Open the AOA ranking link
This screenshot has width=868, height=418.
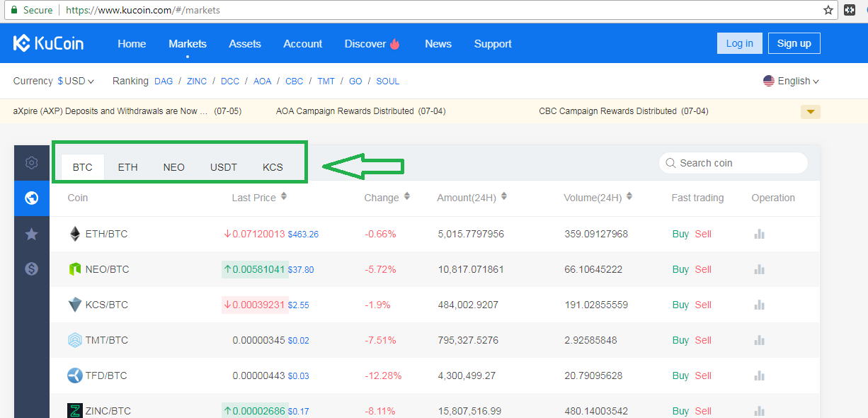[x=263, y=81]
